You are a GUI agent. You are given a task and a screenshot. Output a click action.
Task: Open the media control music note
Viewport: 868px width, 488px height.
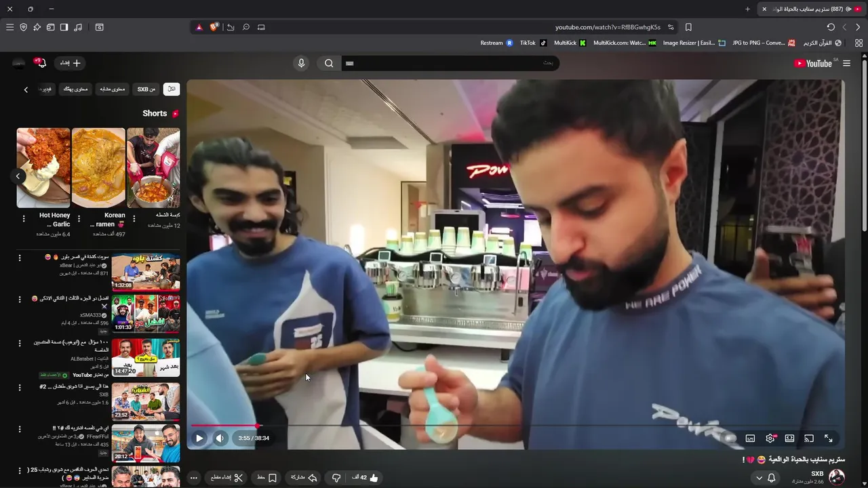tap(78, 27)
